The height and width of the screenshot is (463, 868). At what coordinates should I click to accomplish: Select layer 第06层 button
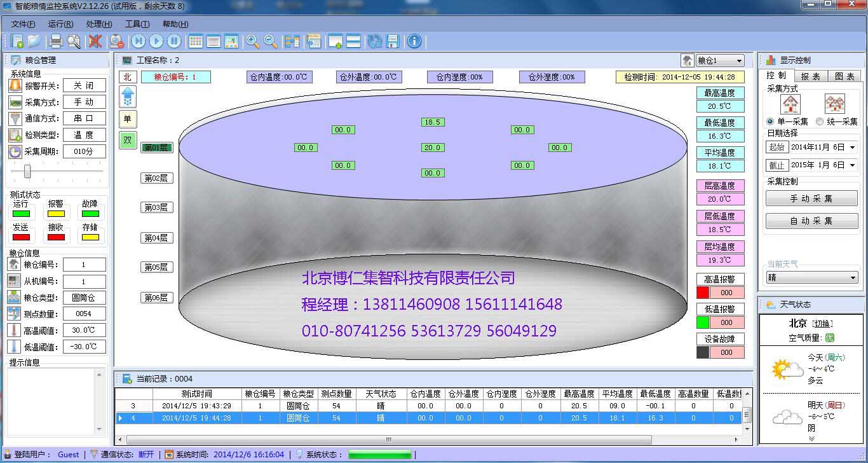pos(157,298)
